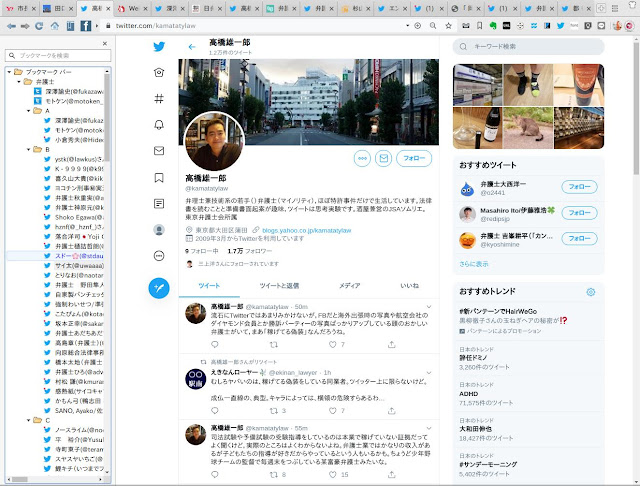The image size is (640, 486).
Task: Click the ブックマークを検索 search box
Action: [x=58, y=55]
